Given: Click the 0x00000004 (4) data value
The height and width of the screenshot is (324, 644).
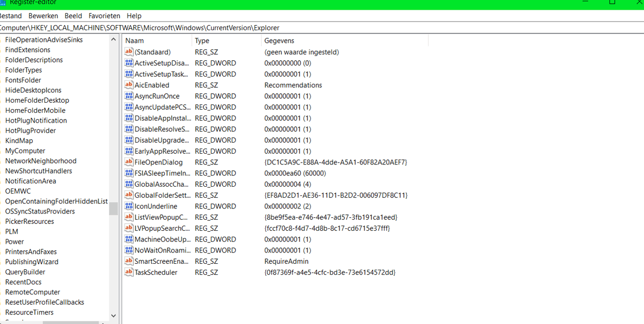Looking at the screenshot, I should point(287,184).
